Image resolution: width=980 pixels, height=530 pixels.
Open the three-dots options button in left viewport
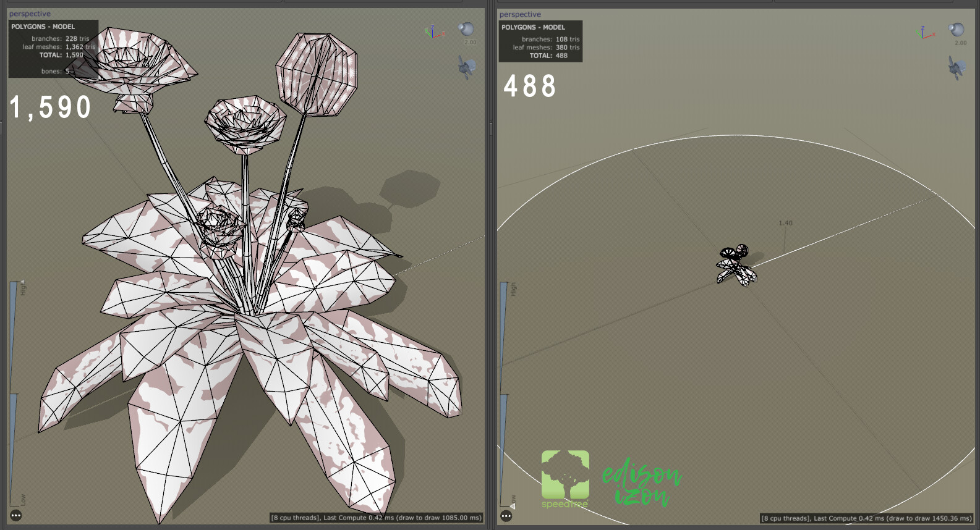[x=16, y=515]
